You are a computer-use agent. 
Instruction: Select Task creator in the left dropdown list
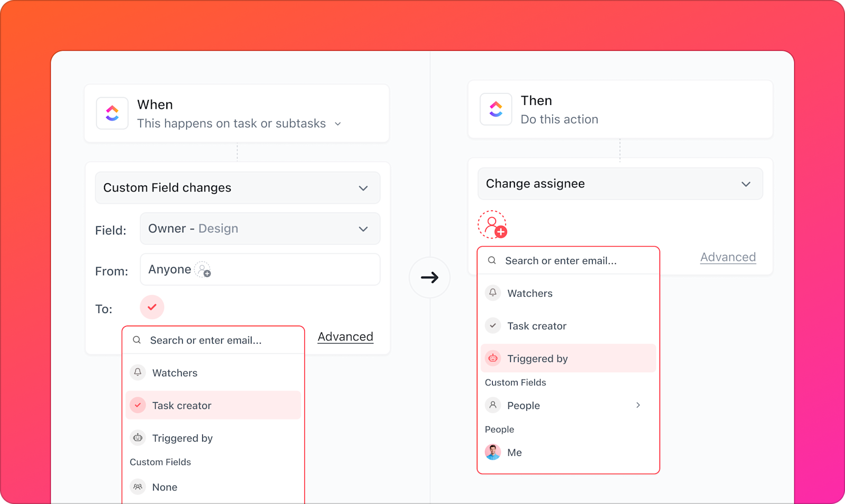(182, 405)
